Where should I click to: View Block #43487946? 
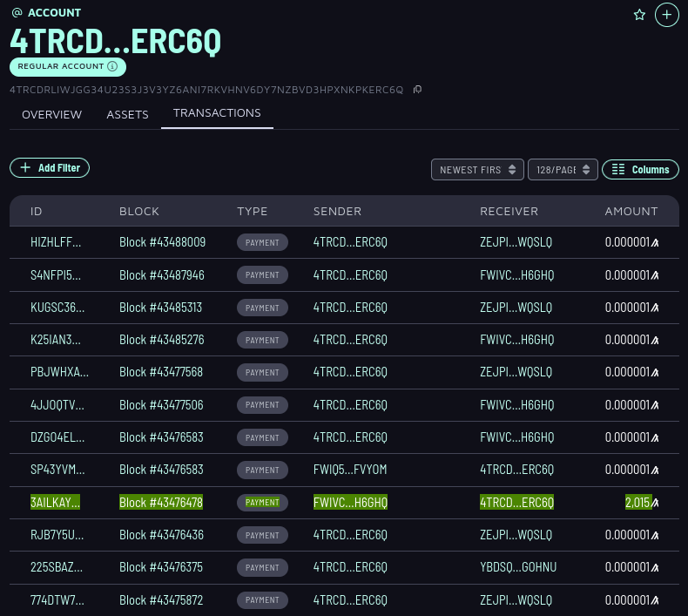[x=162, y=274]
